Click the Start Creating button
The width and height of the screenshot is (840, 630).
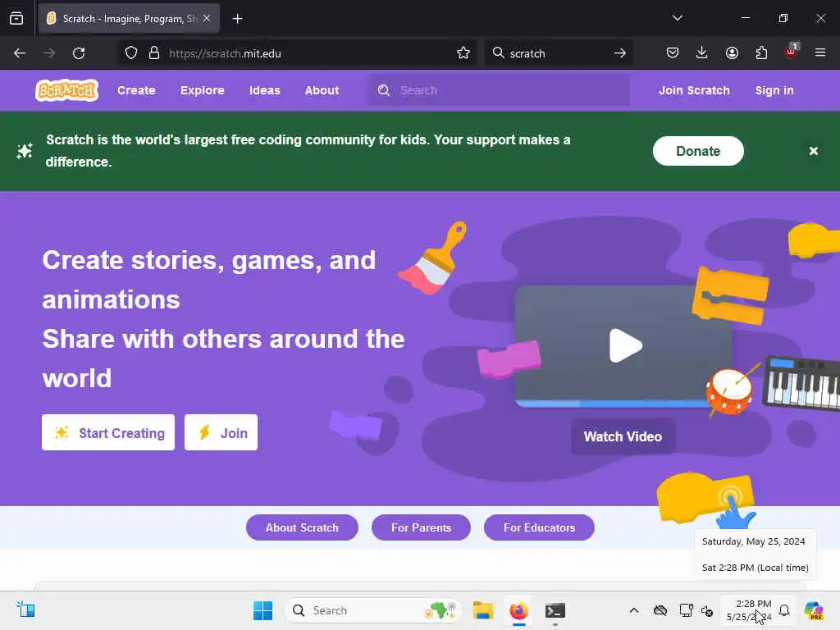tap(108, 432)
